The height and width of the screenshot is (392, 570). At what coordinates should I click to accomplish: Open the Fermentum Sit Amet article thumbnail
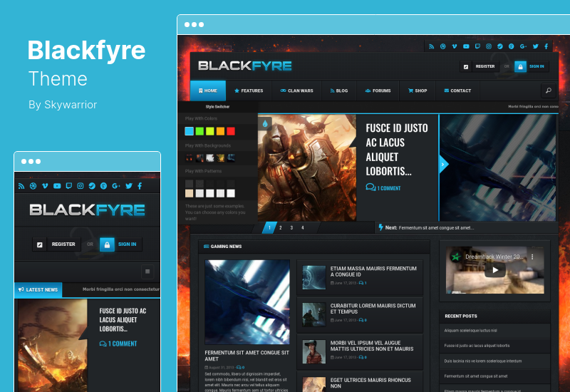247,301
